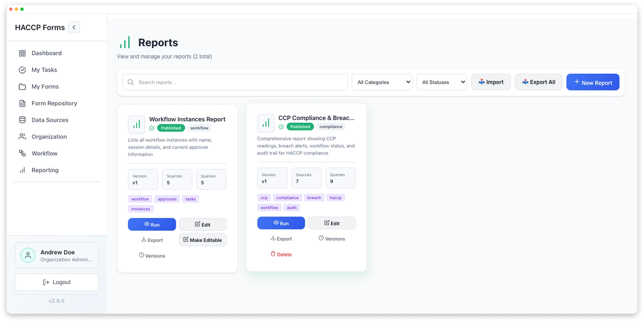Click the trash icon to delete CCP report

(x=273, y=254)
